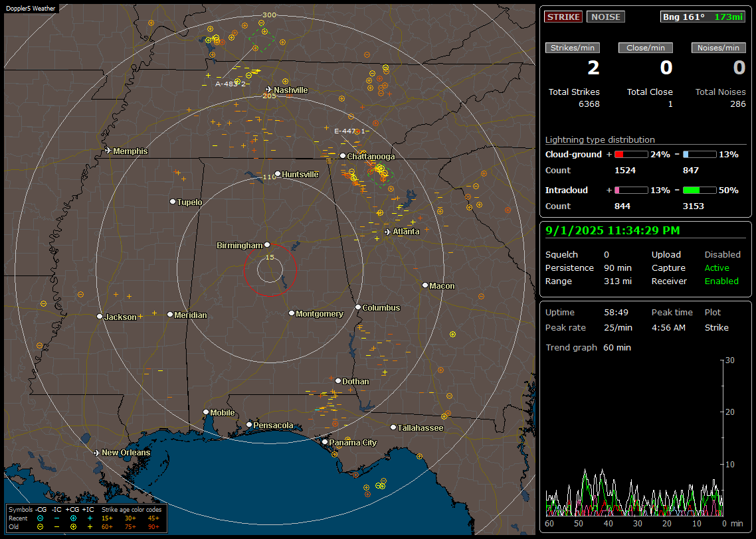
Task: Click the green dashed storm cell near Chattanooga
Action: pyautogui.click(x=381, y=175)
